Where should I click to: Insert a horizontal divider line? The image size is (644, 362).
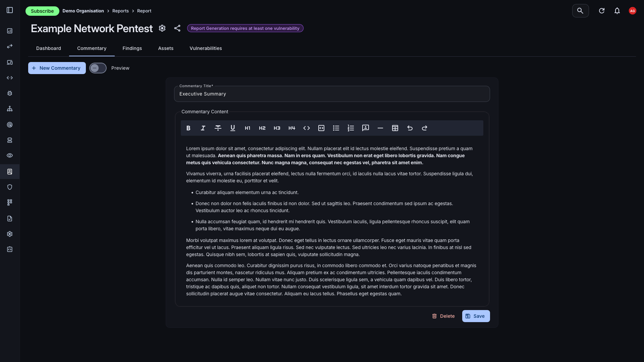click(x=380, y=128)
